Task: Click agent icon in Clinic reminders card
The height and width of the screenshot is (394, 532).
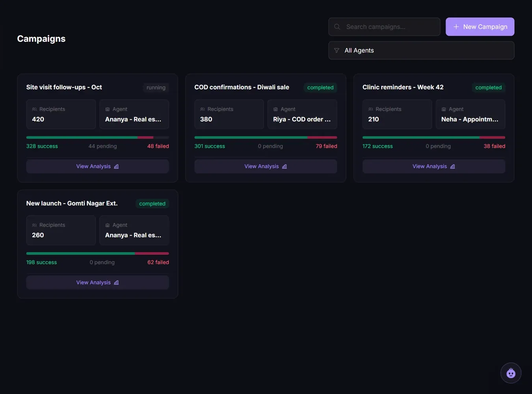Action: [444, 109]
